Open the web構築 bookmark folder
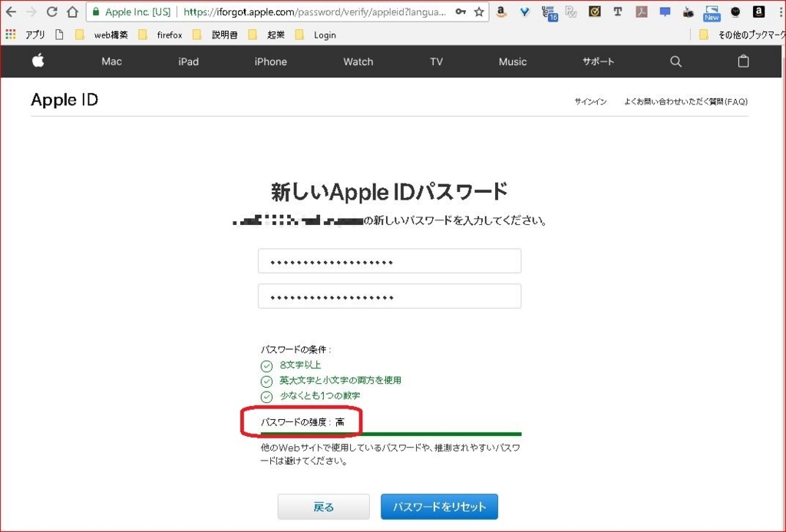 pyautogui.click(x=102, y=35)
